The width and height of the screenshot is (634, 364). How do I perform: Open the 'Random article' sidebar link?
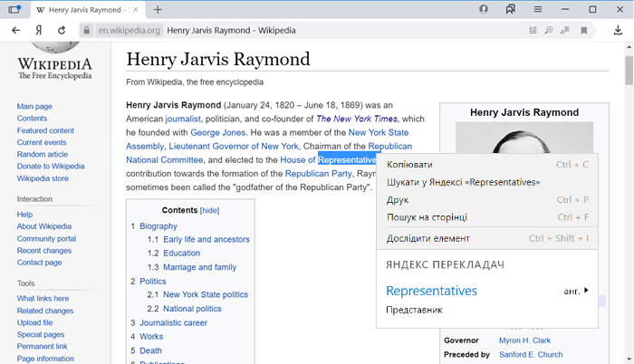(43, 154)
